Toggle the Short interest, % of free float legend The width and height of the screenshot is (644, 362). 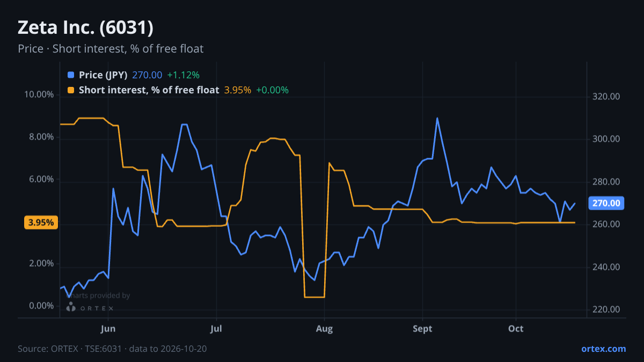point(149,90)
